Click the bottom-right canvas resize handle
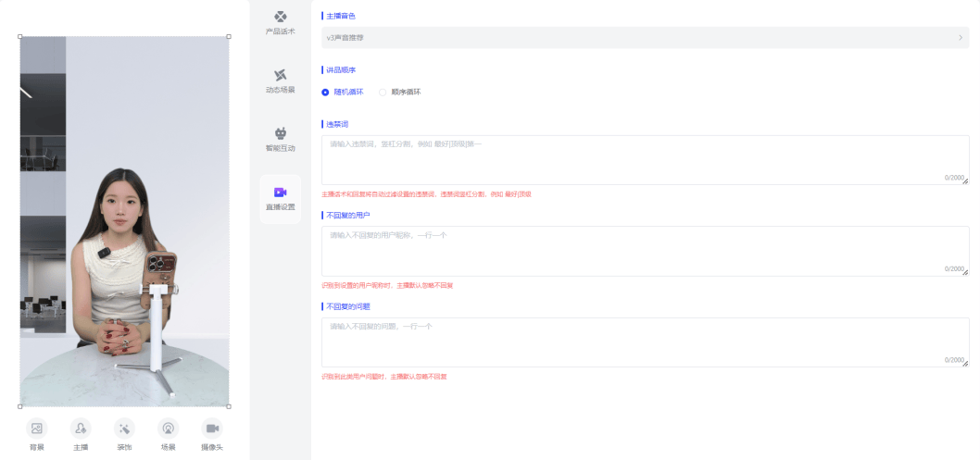 (229, 407)
